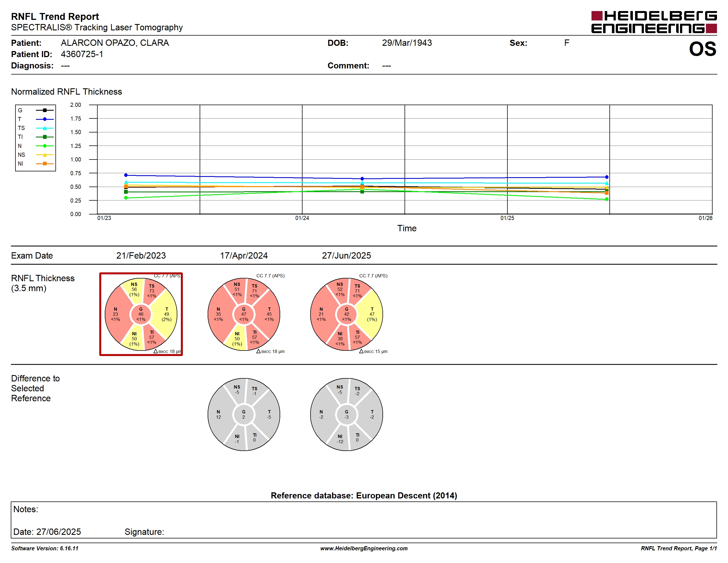Click the exam date 27/Jun/2025
Viewport: 728px width, 563px height.
point(346,256)
